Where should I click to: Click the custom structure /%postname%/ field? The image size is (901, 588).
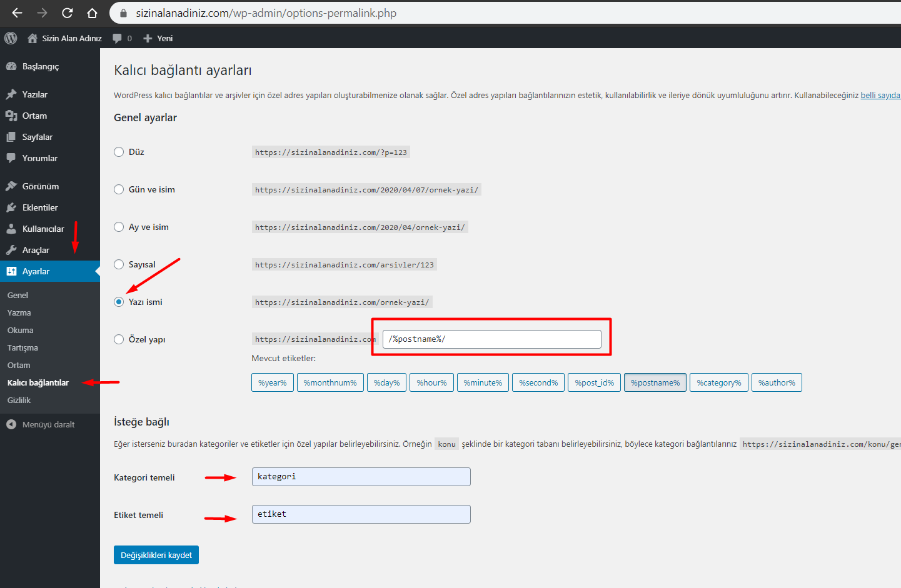coord(491,339)
